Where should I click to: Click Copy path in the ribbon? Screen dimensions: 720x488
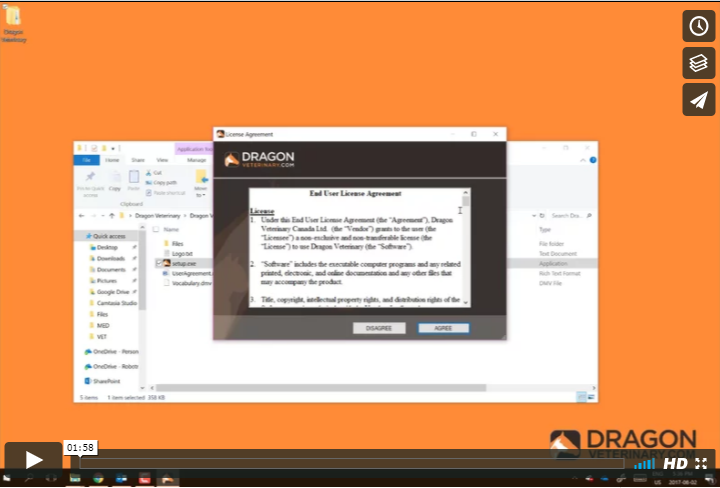click(x=161, y=183)
